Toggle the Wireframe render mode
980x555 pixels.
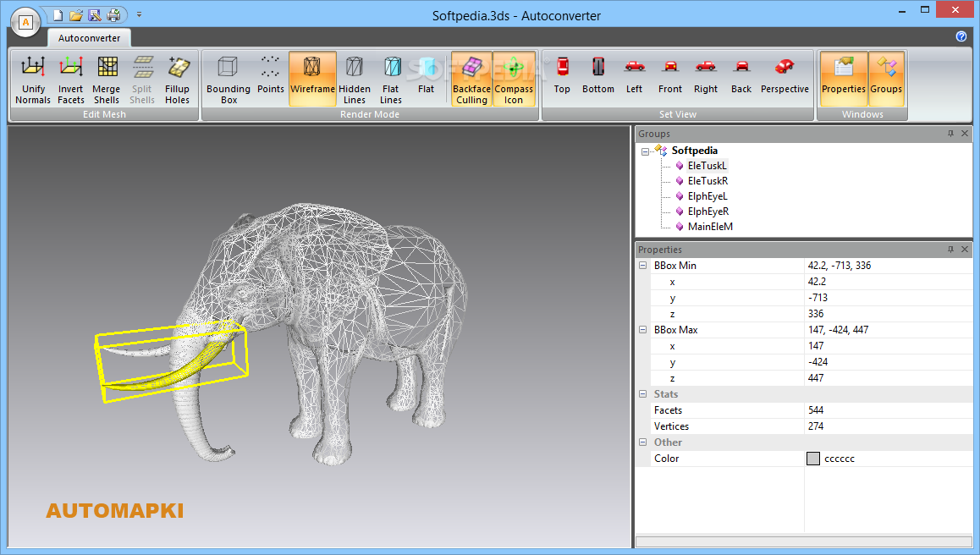pyautogui.click(x=312, y=80)
